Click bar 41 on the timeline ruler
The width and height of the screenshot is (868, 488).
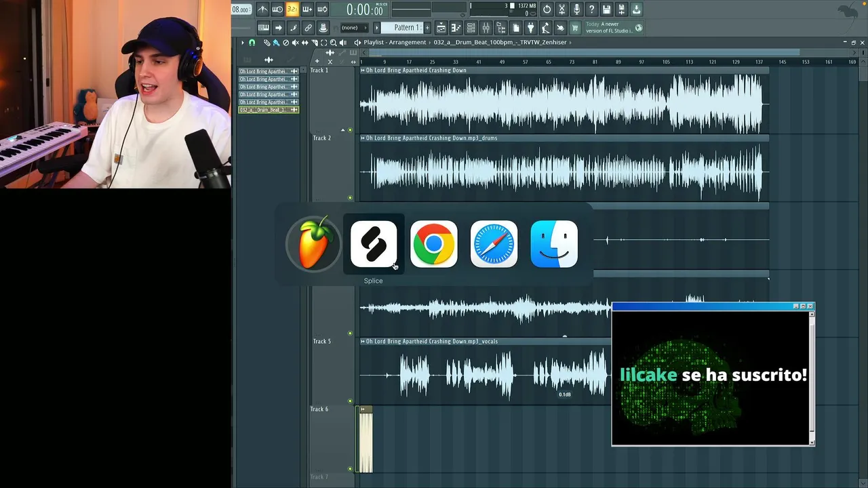click(x=478, y=62)
